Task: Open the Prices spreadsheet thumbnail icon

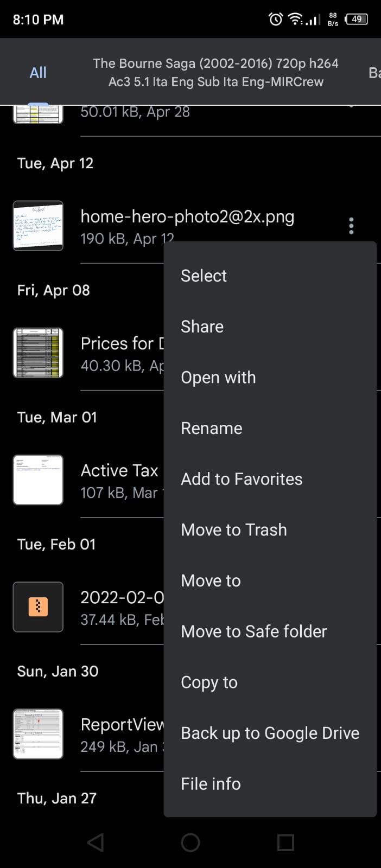Action: click(38, 353)
